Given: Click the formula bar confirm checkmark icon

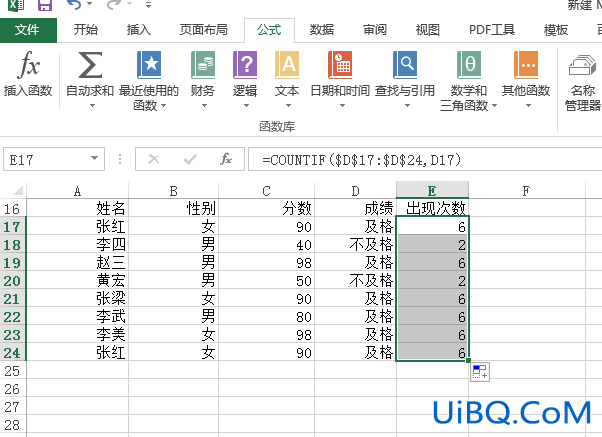Looking at the screenshot, I should (190, 159).
